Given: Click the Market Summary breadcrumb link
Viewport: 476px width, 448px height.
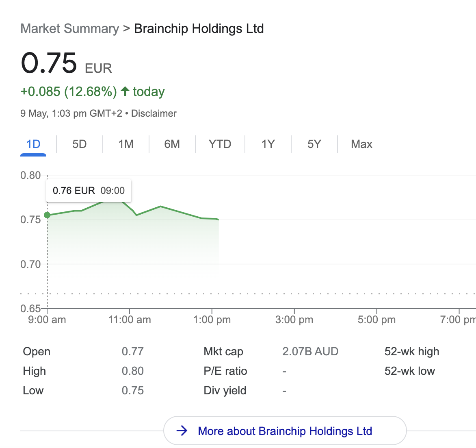Looking at the screenshot, I should (69, 29).
